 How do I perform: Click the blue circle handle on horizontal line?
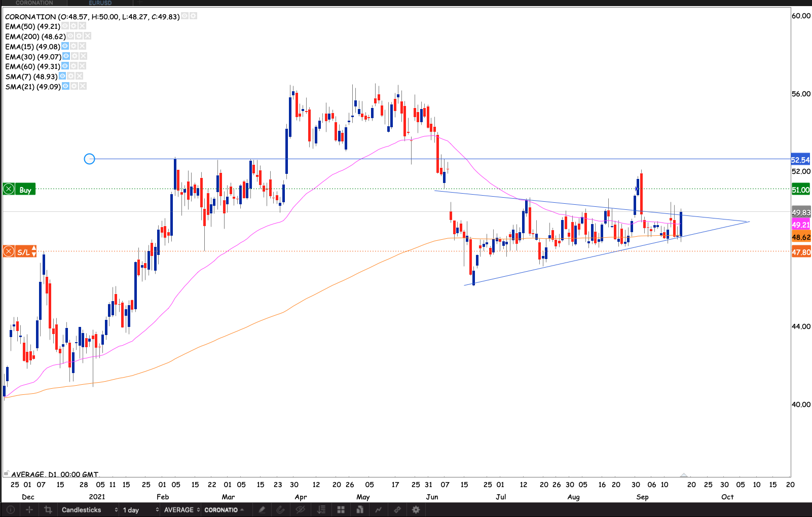[89, 159]
